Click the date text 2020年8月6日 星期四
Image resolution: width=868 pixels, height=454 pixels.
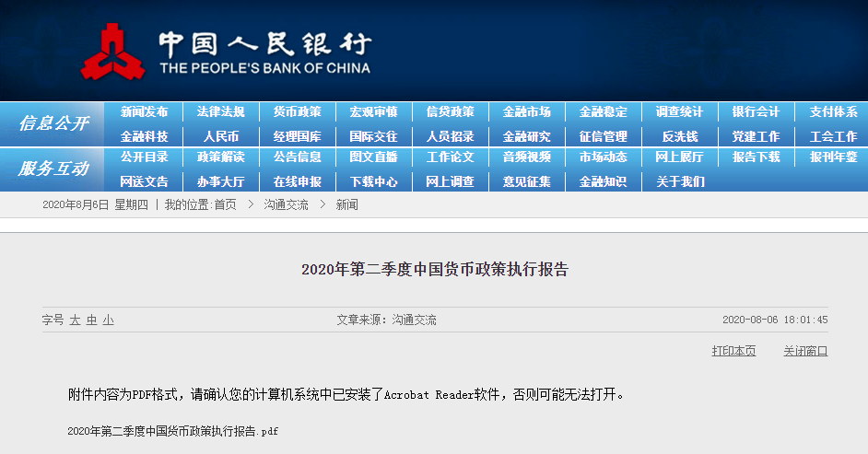click(x=95, y=204)
